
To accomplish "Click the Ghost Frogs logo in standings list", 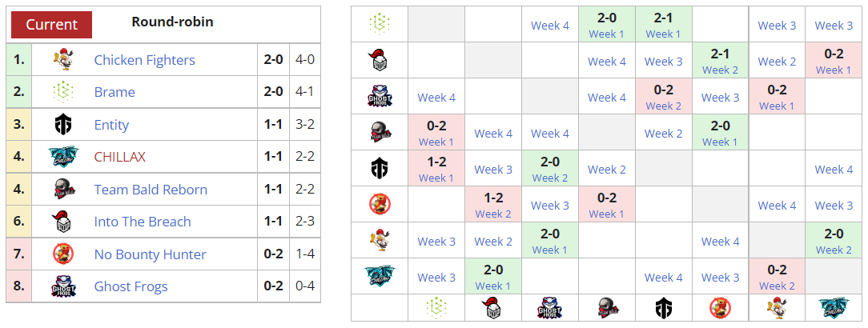I will click(62, 286).
